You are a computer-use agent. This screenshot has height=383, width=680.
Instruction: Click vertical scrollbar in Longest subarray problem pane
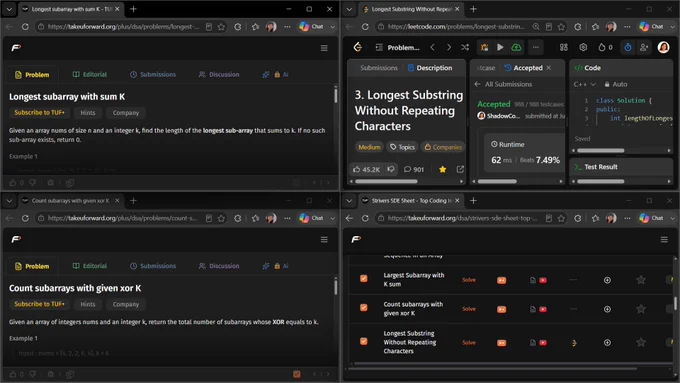336,95
